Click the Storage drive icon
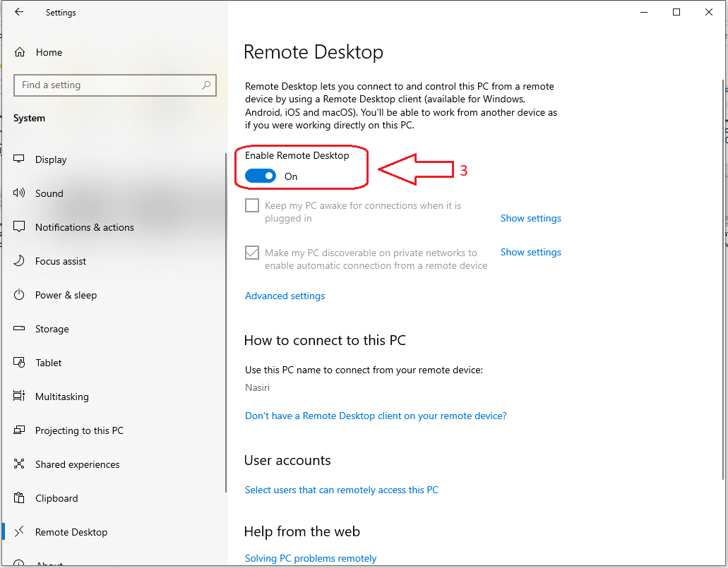Image resolution: width=728 pixels, height=568 pixels. (x=20, y=329)
